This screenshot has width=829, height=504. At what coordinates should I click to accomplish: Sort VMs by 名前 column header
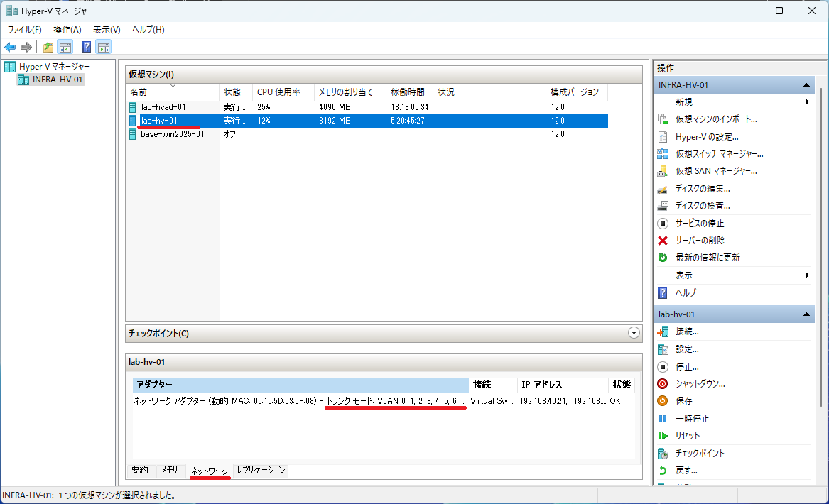[173, 92]
